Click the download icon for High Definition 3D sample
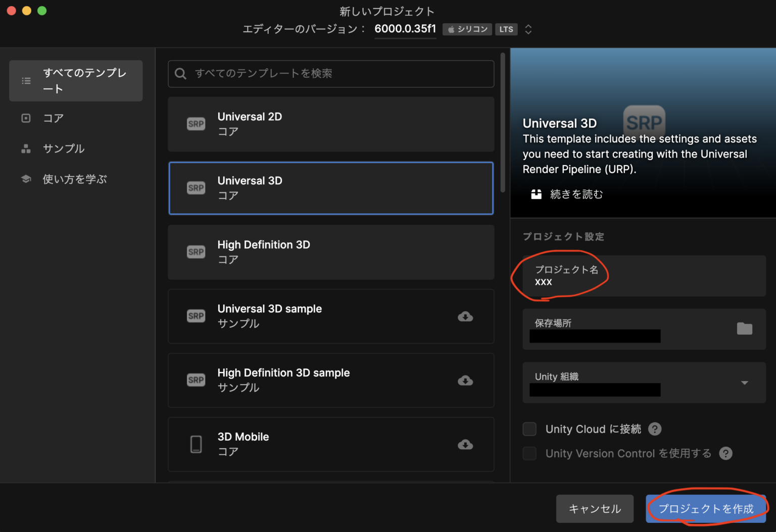Viewport: 776px width, 532px height. pyautogui.click(x=465, y=380)
